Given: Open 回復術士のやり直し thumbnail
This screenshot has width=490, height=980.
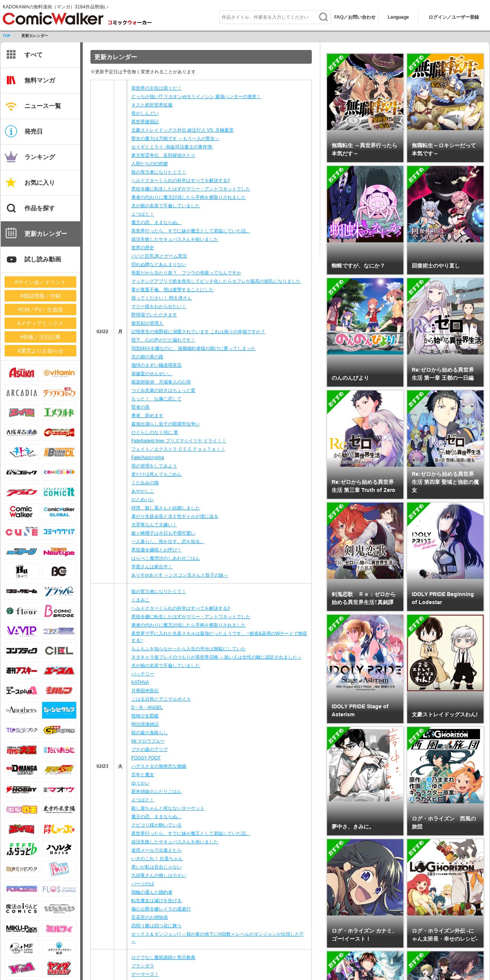Looking at the screenshot, I should tap(445, 220).
